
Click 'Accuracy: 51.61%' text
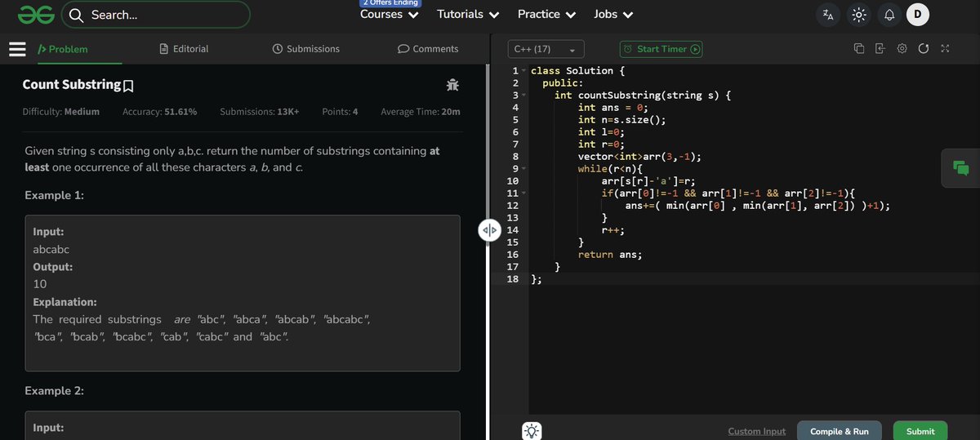click(159, 112)
